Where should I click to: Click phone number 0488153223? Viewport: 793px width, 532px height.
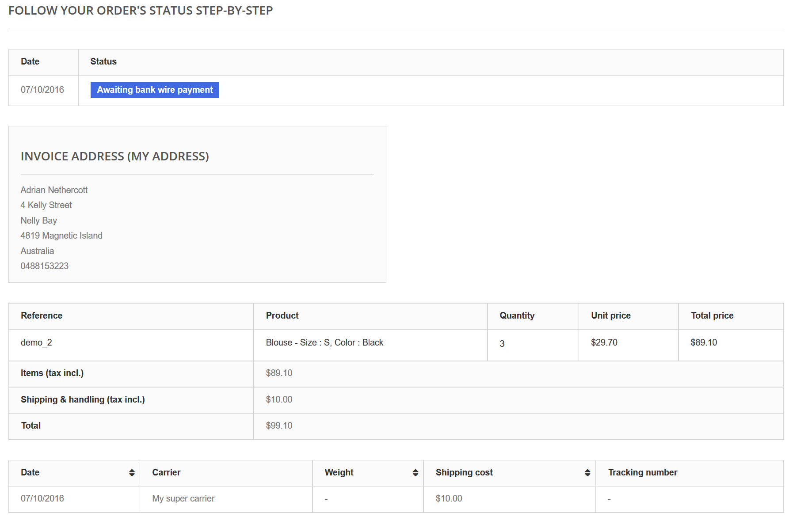point(45,266)
